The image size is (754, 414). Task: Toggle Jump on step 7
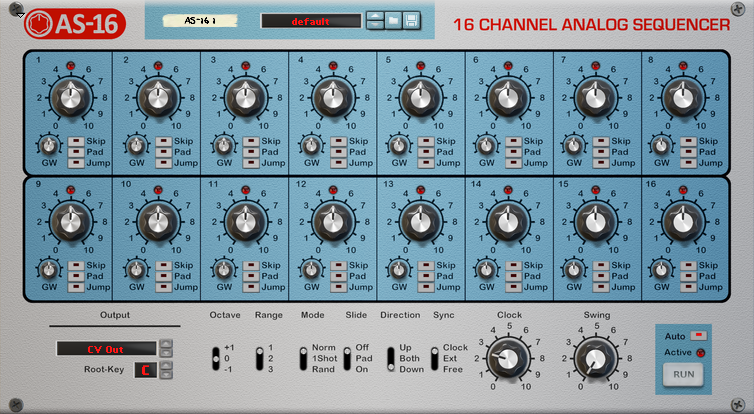[601, 163]
